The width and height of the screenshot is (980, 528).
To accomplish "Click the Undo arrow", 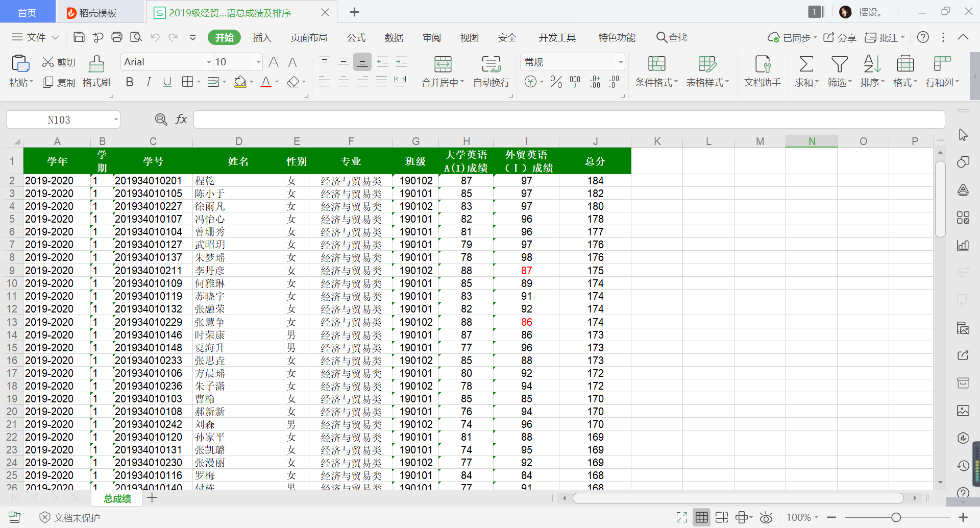I will [155, 37].
